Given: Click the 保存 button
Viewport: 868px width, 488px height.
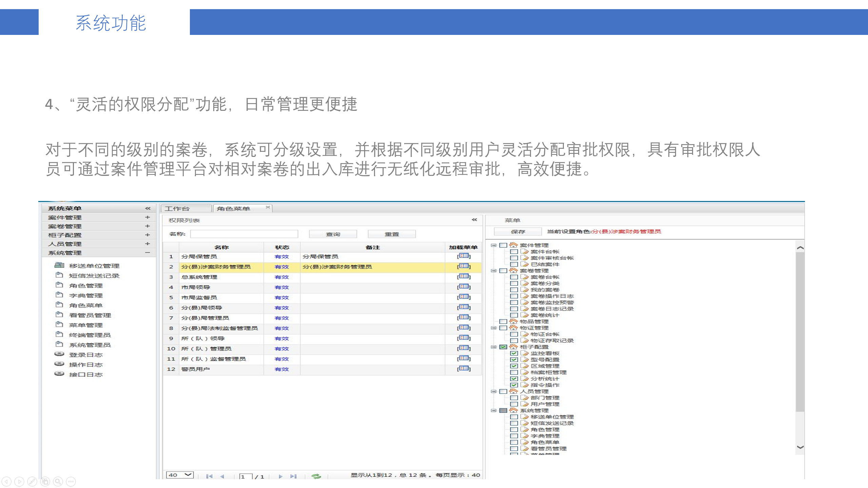Looking at the screenshot, I should (517, 232).
